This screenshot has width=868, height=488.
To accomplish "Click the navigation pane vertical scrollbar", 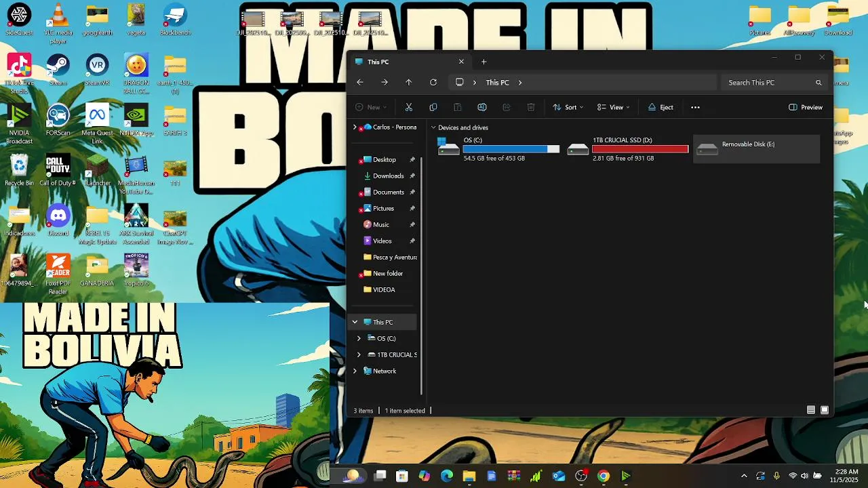I will 421,275.
